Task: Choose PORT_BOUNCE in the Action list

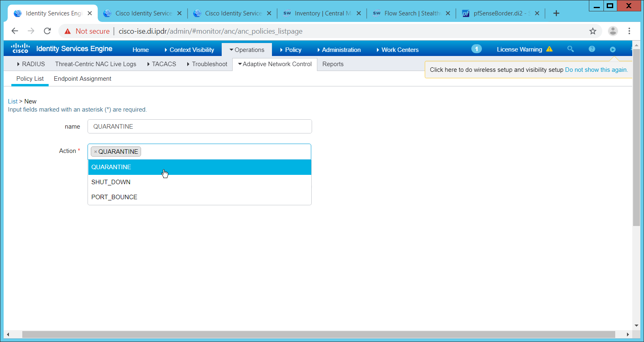Action: (114, 197)
